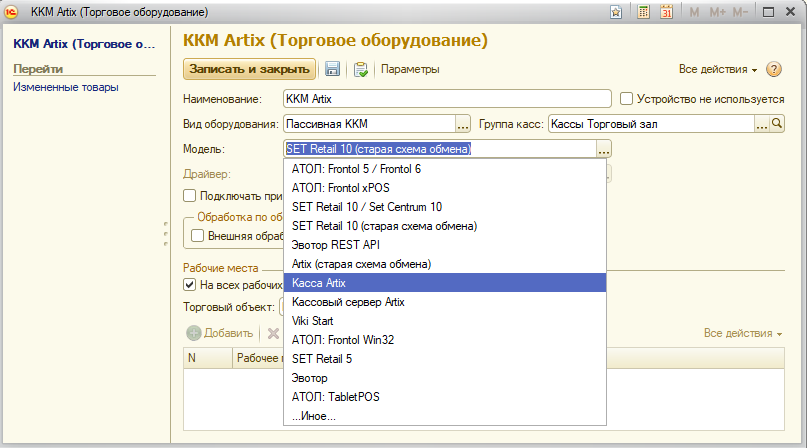Open selection button of Модель field
Viewport: 807px width, 448px height.
coord(604,149)
